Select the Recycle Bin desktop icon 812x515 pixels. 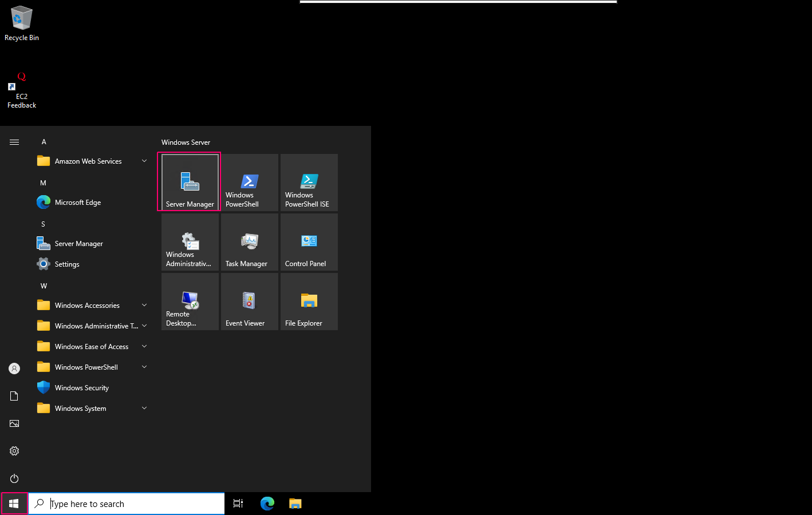coord(22,23)
